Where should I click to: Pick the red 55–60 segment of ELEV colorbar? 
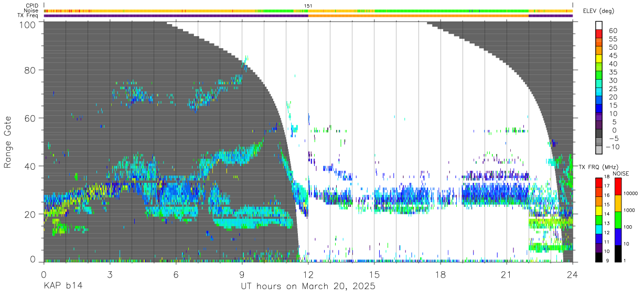click(599, 35)
